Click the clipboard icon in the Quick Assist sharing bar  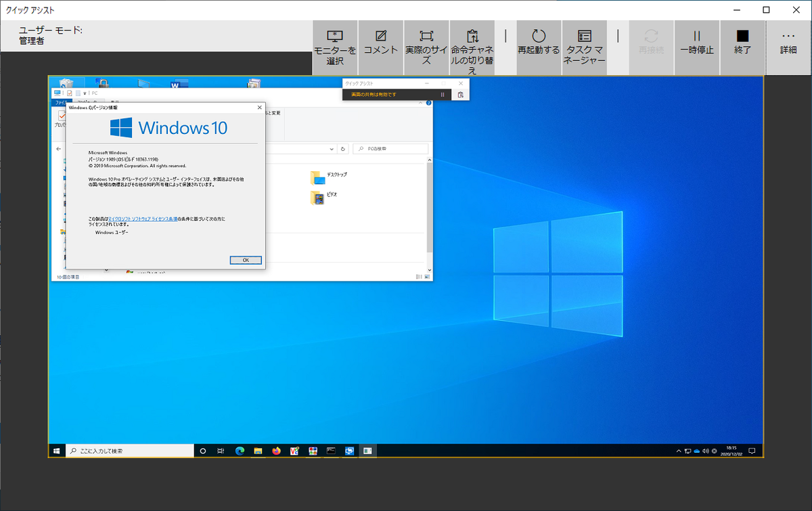(461, 95)
